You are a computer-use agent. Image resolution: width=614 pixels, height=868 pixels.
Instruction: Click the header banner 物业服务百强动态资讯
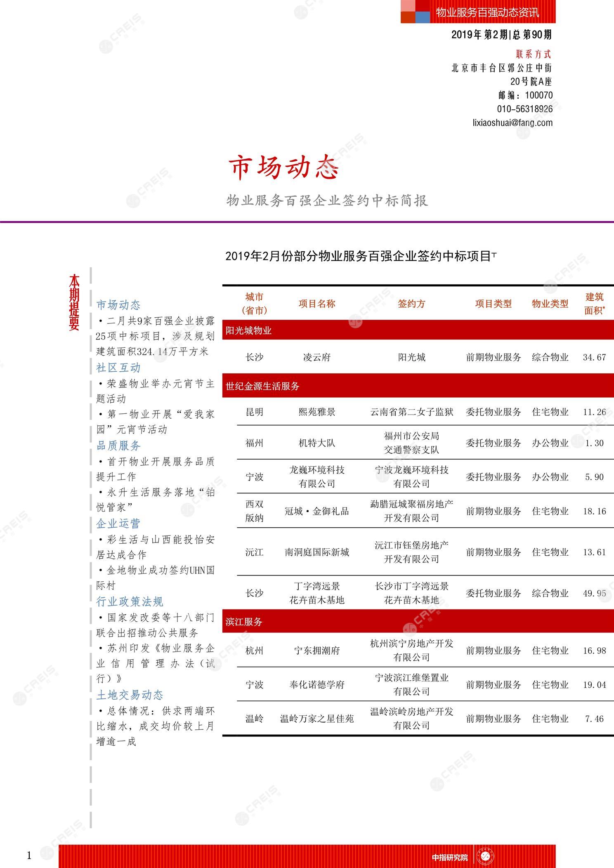tap(487, 12)
